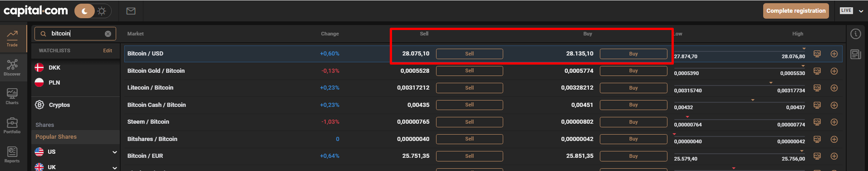
Task: Expand the US shares chevron
Action: 114,152
